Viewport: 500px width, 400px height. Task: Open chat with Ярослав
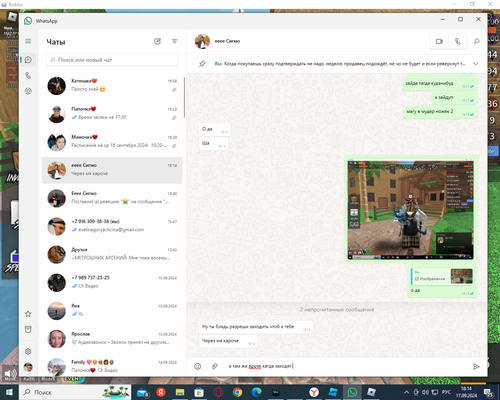coord(112,338)
